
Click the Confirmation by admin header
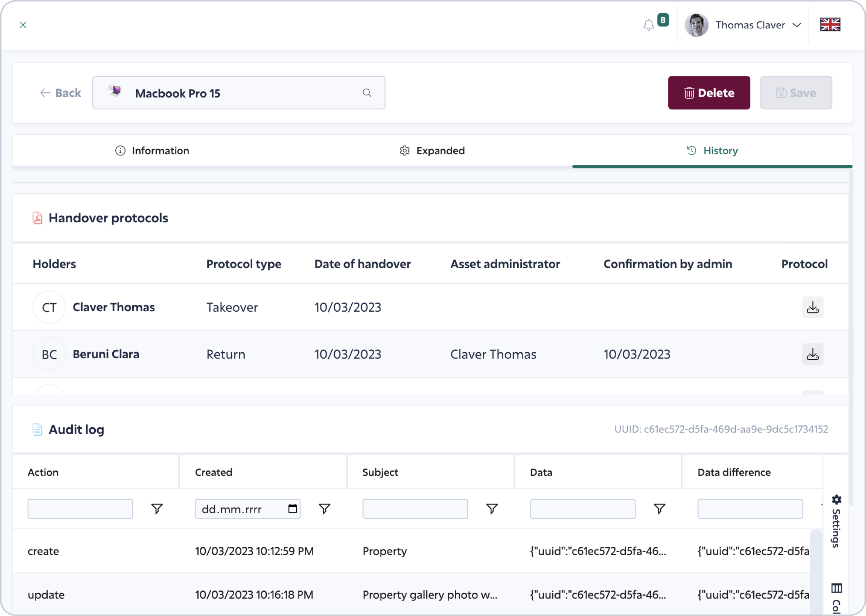pyautogui.click(x=668, y=264)
